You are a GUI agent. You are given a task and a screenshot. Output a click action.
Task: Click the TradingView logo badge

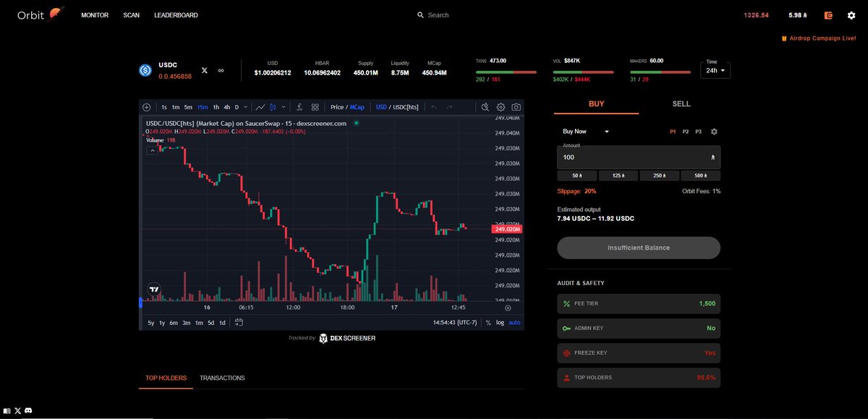(x=154, y=289)
